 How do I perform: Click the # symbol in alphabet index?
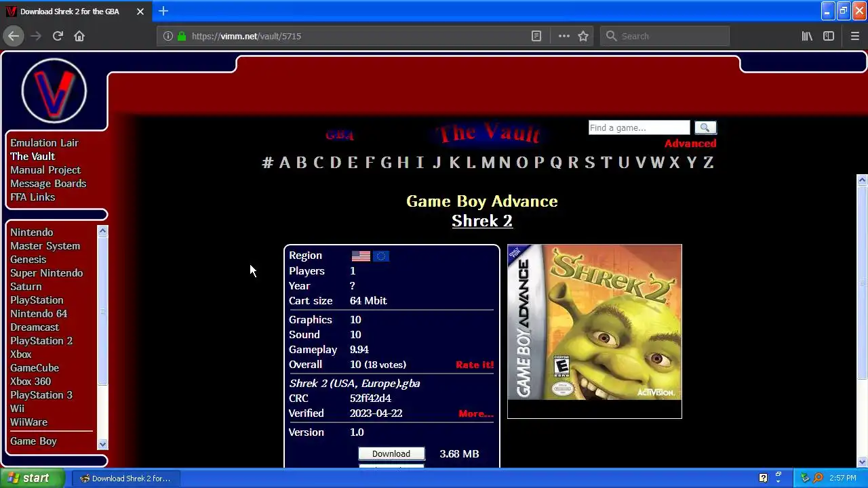(268, 163)
